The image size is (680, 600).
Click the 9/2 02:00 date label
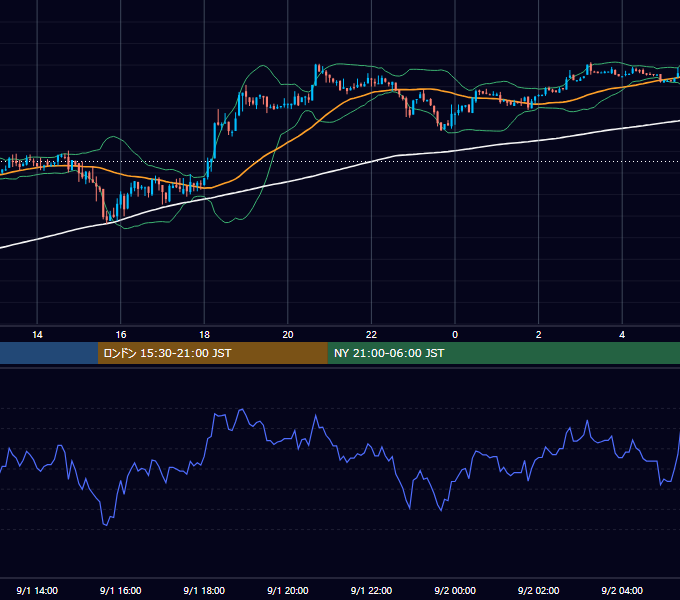(539, 590)
